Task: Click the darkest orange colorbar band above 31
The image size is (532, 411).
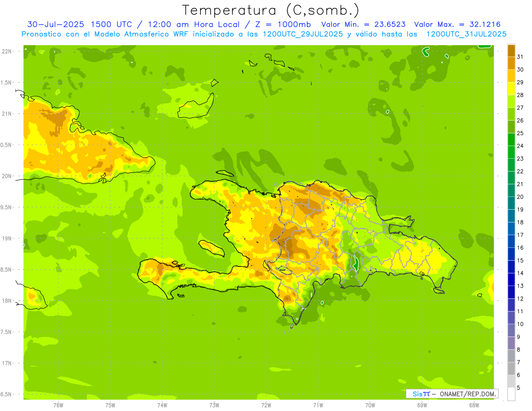Action: (512, 51)
